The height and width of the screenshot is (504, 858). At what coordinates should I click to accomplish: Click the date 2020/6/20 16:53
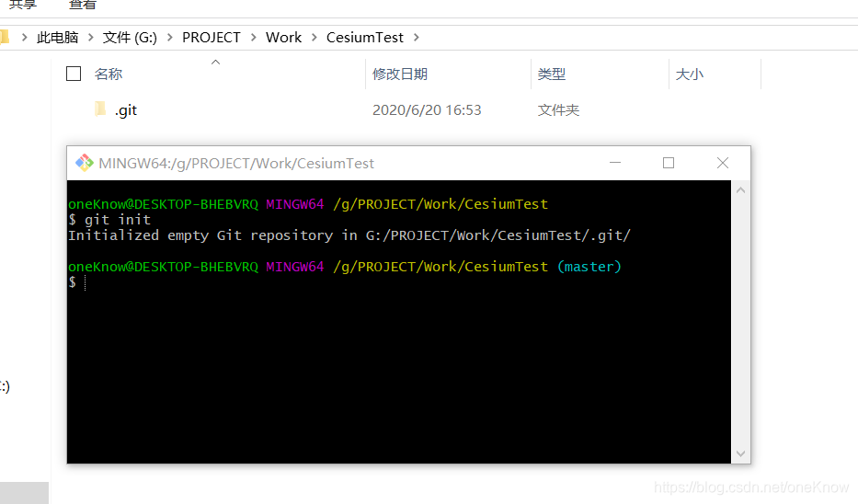click(x=427, y=110)
